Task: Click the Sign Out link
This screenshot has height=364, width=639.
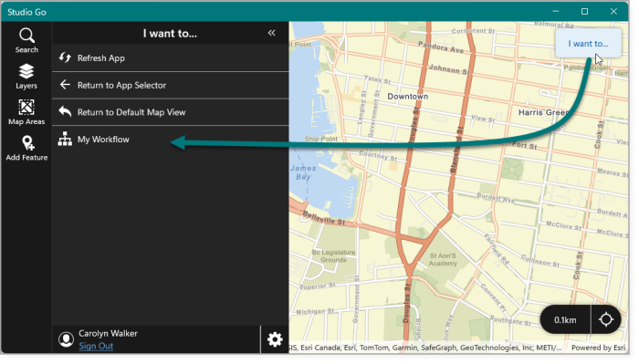Action: pos(96,346)
